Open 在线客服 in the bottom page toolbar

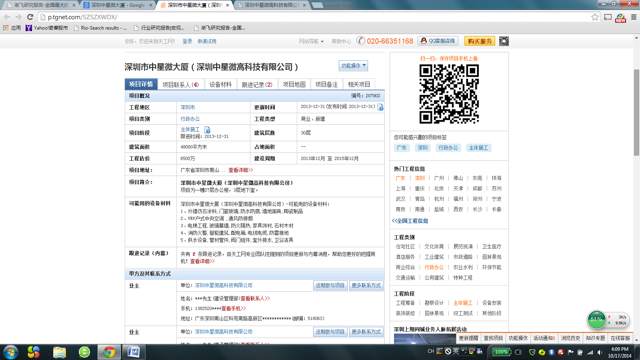click(620, 338)
